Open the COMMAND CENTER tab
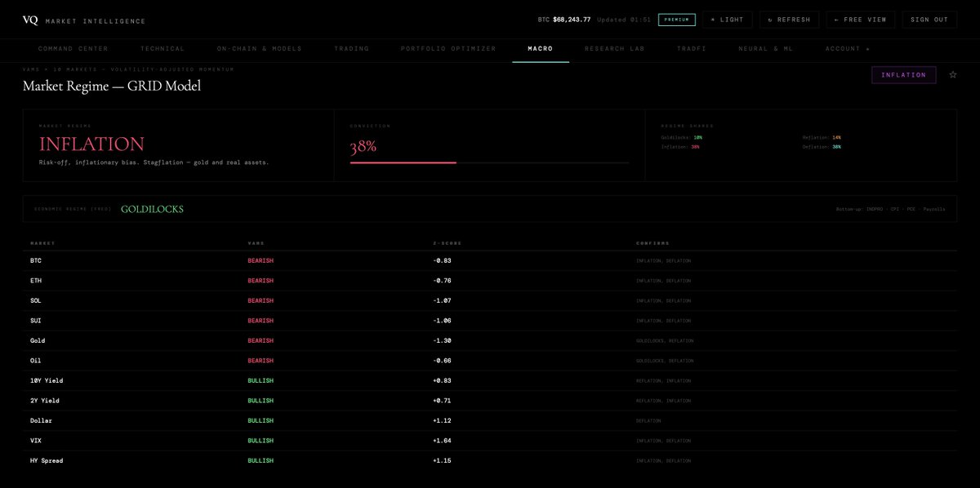Viewport: 980px width, 488px height. [73, 49]
